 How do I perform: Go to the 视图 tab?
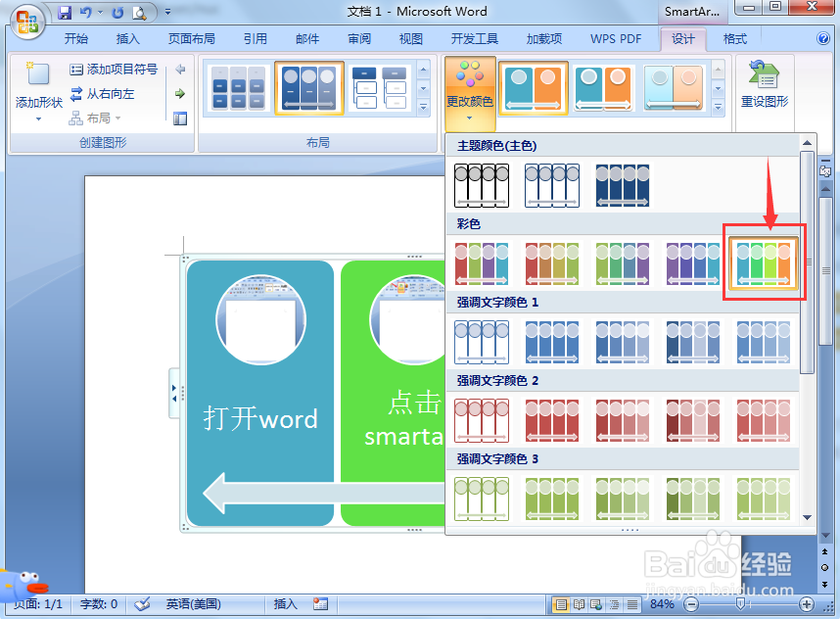pyautogui.click(x=411, y=38)
